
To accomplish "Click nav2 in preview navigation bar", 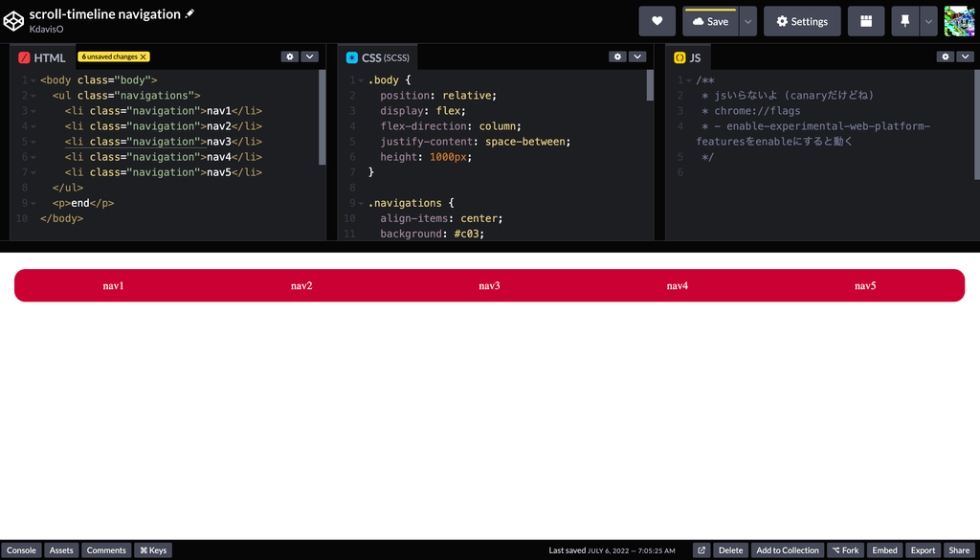I will pos(301,285).
